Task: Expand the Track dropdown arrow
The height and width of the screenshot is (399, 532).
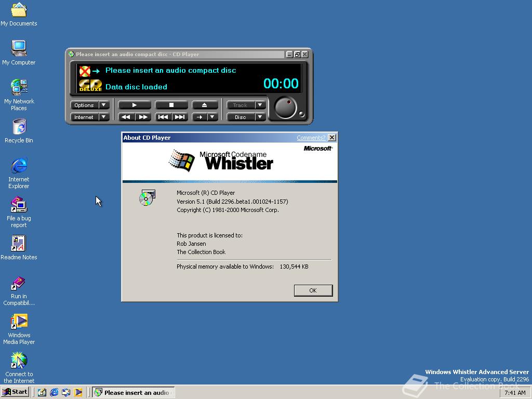Action: click(260, 105)
